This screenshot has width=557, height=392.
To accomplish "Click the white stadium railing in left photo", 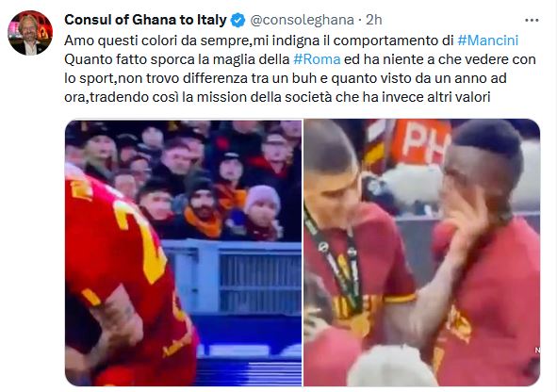I will click(231, 277).
